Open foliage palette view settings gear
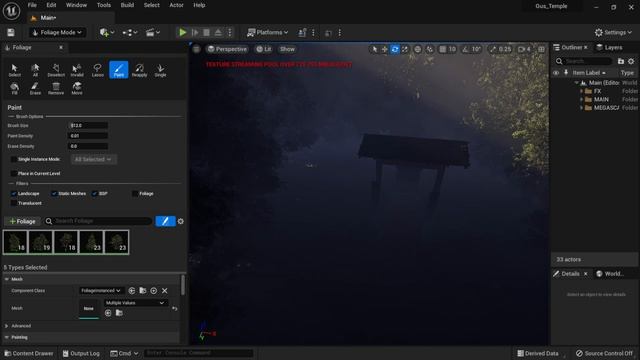 pos(180,221)
